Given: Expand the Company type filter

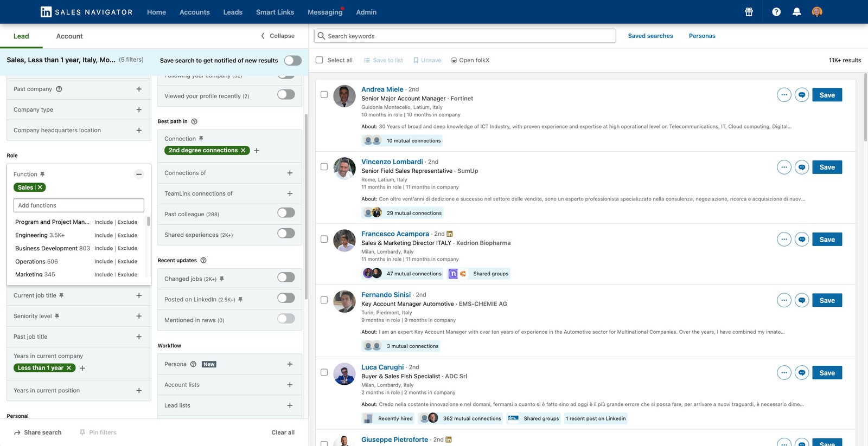Looking at the screenshot, I should pyautogui.click(x=139, y=109).
